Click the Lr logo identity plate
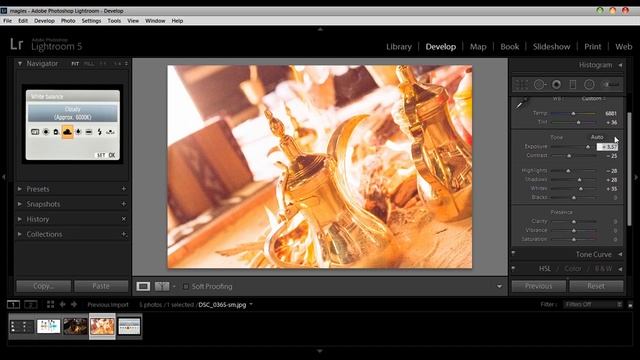The image size is (640, 360). coord(16,44)
